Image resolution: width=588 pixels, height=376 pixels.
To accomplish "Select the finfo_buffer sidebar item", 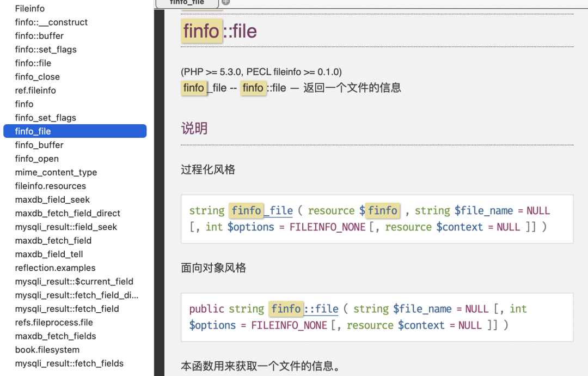I will coord(39,144).
